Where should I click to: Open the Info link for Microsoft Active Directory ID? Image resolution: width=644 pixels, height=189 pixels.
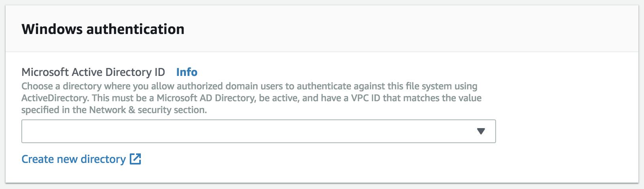[187, 72]
